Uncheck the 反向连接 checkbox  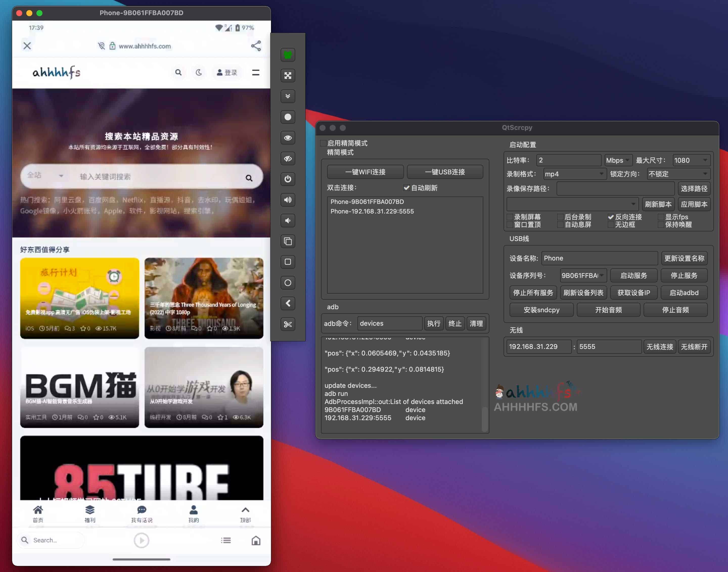tap(611, 217)
